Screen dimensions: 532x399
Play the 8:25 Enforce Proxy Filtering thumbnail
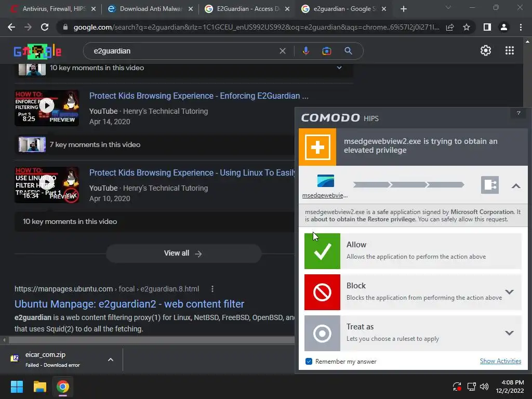(x=47, y=108)
